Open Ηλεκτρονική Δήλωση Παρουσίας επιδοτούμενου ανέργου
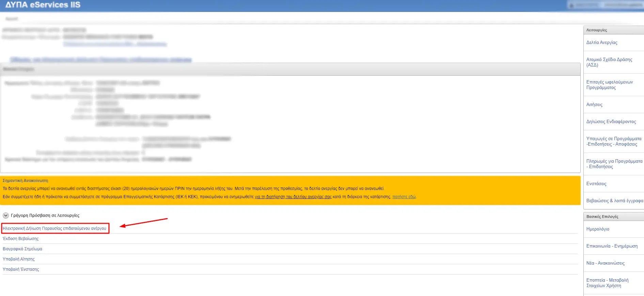The height and width of the screenshot is (296, 644). click(54, 228)
